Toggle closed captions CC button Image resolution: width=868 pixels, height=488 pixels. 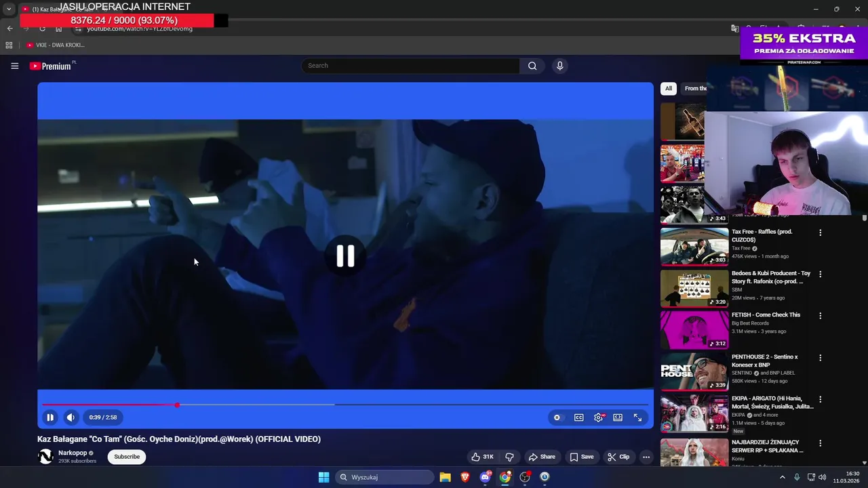pyautogui.click(x=579, y=418)
